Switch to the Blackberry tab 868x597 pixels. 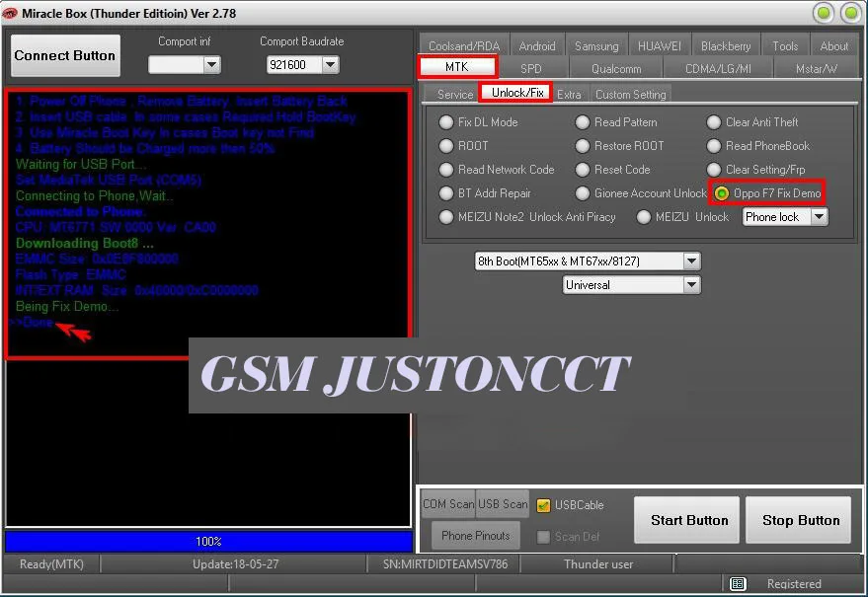725,46
